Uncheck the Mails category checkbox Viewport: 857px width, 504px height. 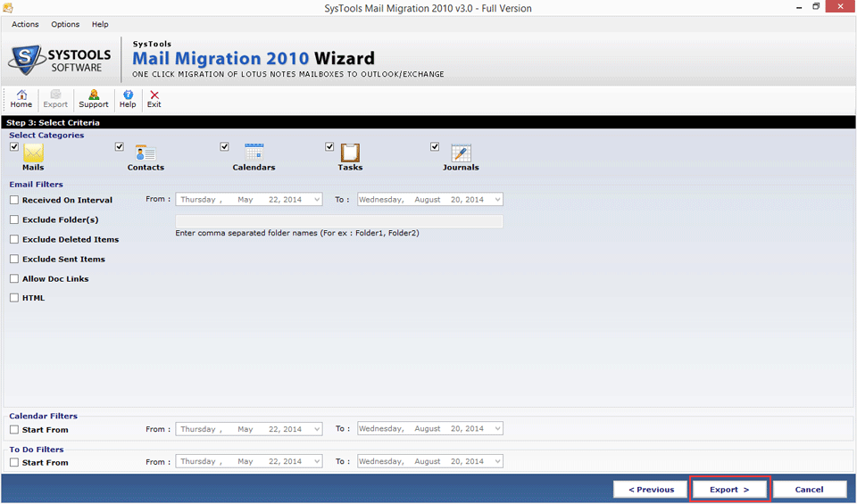click(x=14, y=146)
